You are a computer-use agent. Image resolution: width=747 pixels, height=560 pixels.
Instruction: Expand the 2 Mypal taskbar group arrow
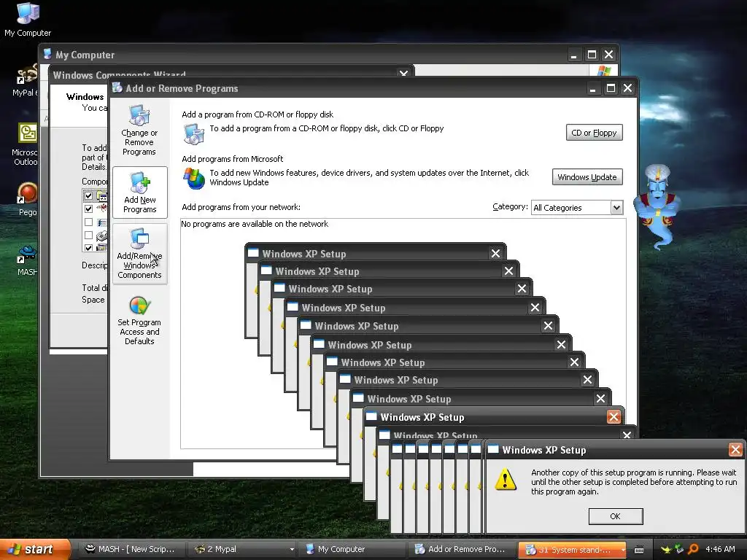click(x=292, y=550)
